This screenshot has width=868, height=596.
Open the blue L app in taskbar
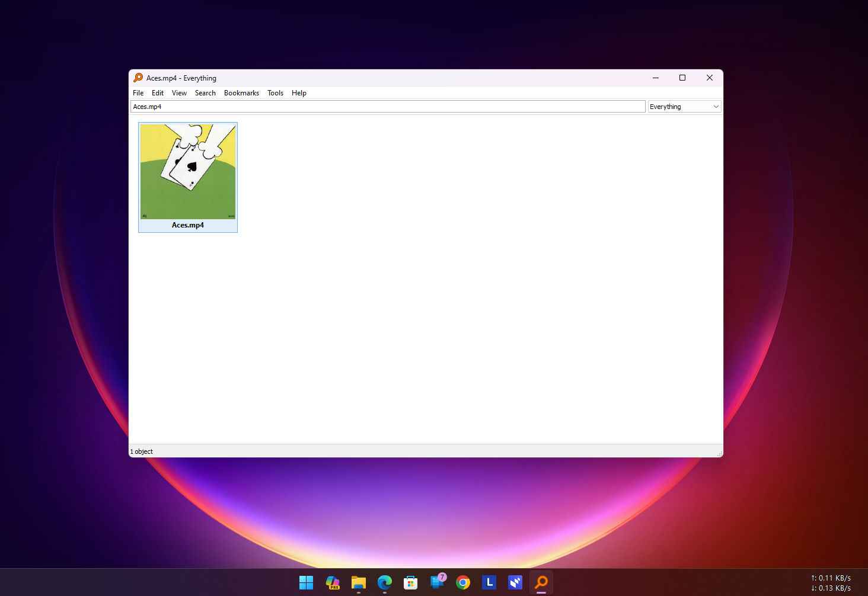click(489, 582)
